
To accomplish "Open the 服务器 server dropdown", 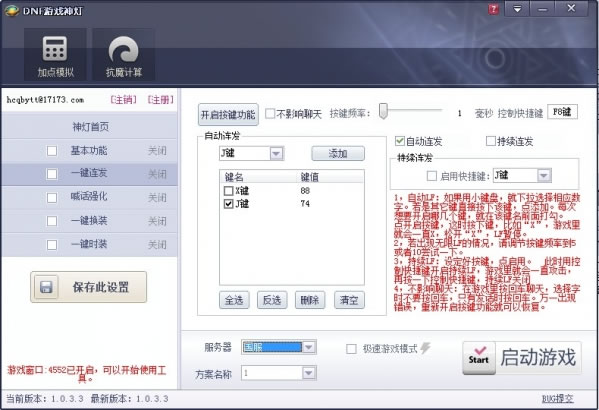I will pyautogui.click(x=309, y=347).
